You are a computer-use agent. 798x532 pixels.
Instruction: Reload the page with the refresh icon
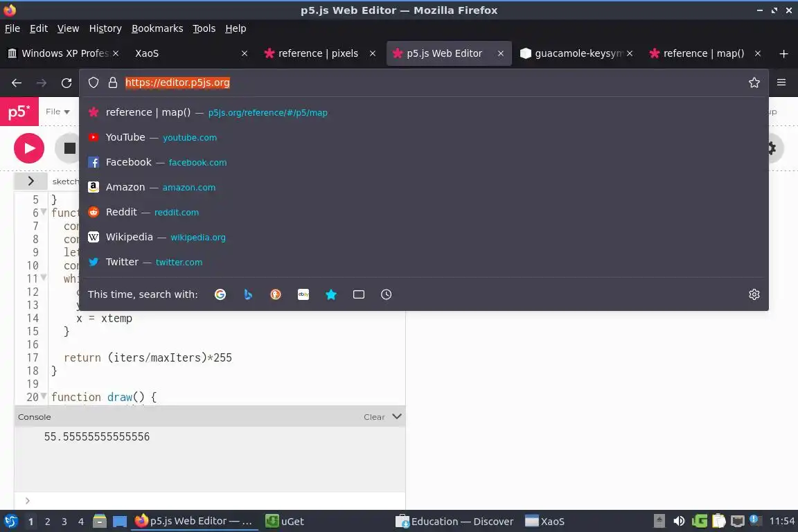(x=66, y=83)
